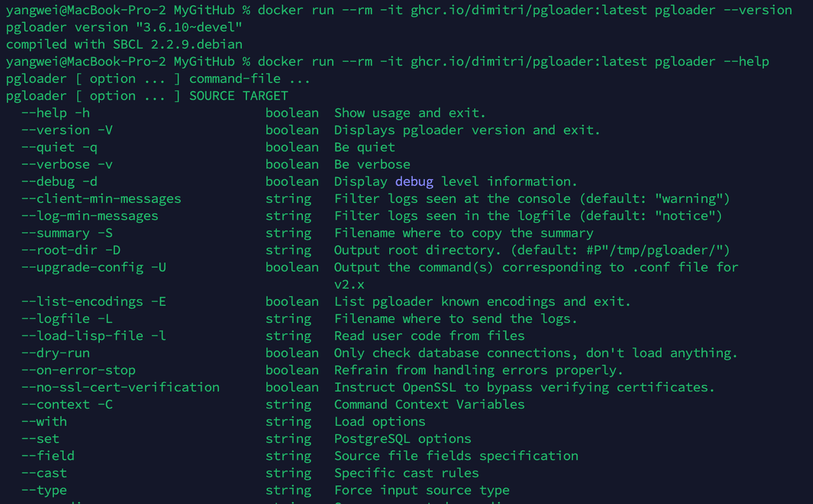Click the --verbose -v flag

tap(67, 164)
